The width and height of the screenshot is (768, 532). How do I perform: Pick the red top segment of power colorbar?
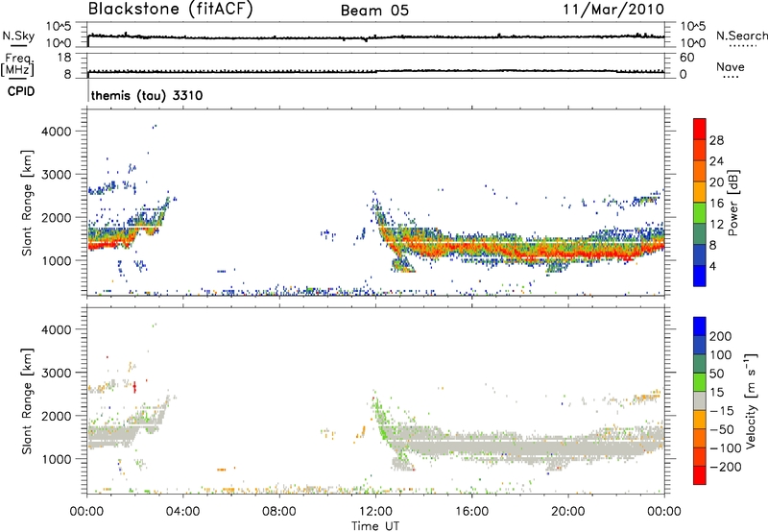click(x=700, y=130)
